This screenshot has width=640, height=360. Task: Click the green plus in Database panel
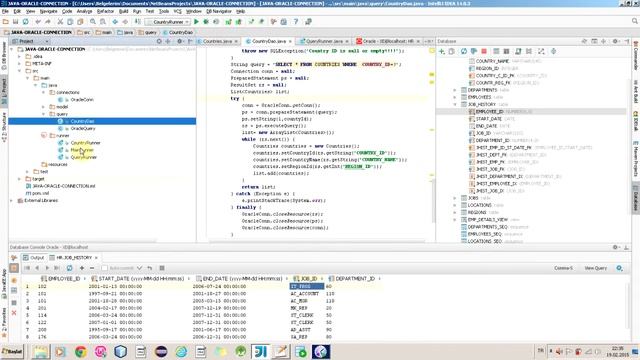click(442, 51)
